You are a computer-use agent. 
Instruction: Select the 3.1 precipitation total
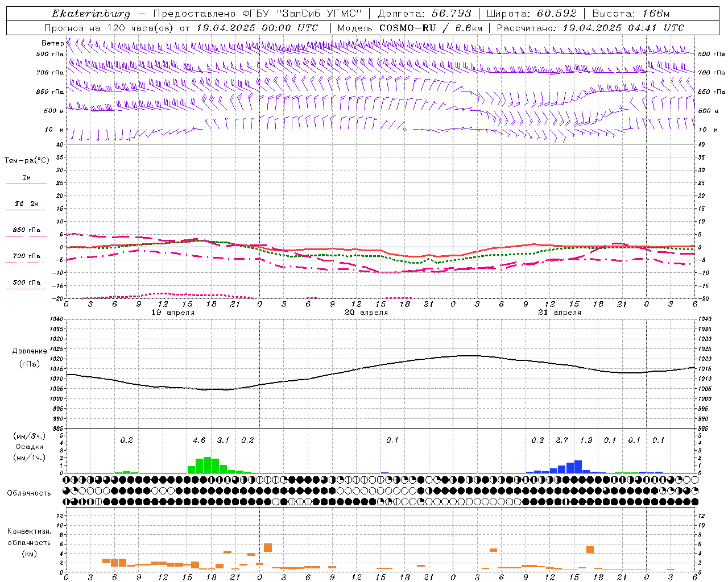(x=223, y=440)
